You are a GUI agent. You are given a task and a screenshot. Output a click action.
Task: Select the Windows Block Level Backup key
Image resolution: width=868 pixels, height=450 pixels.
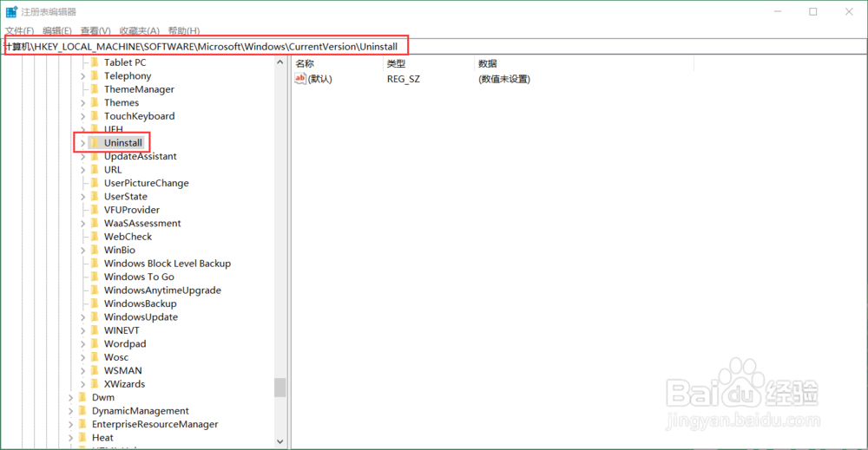[168, 263]
